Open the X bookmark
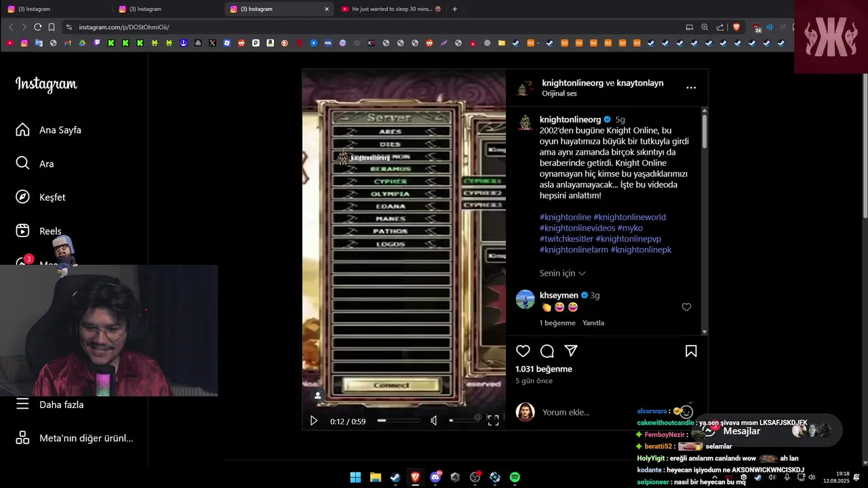 point(212,43)
